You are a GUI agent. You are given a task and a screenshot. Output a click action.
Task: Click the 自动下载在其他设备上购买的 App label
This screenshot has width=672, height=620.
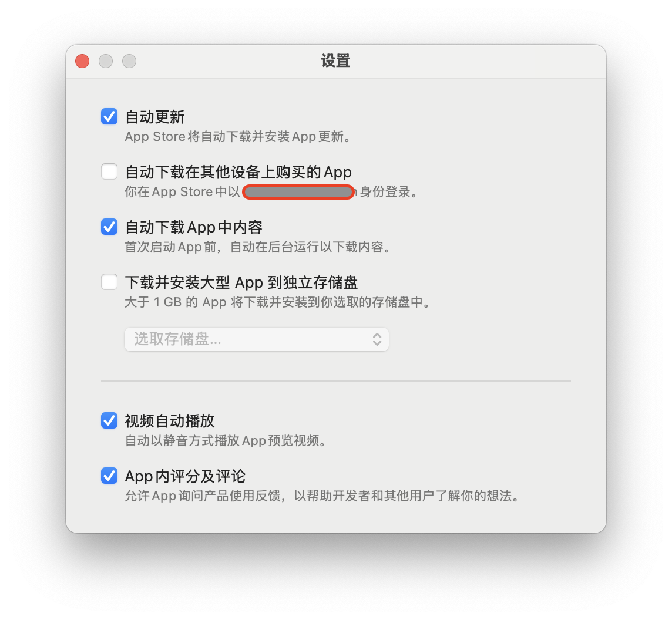(x=238, y=172)
